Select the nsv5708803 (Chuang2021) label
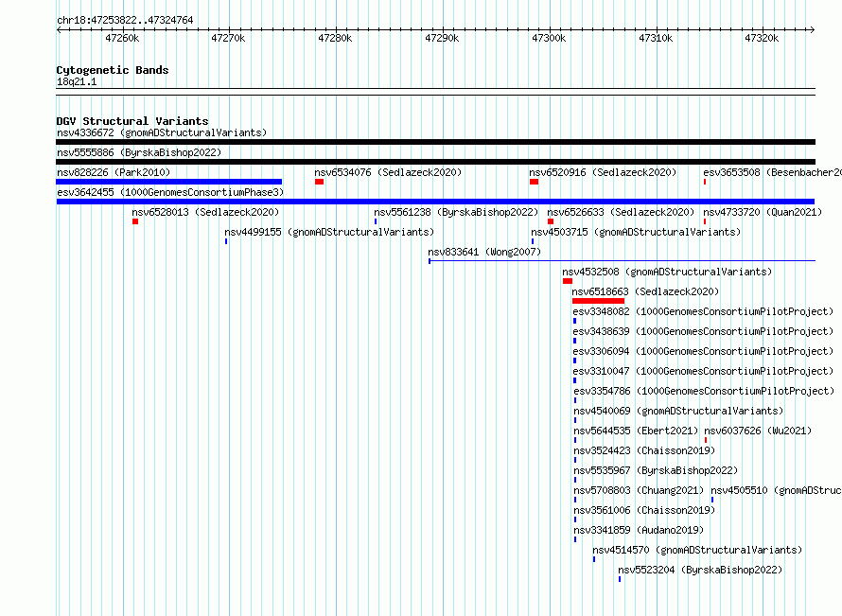The width and height of the screenshot is (842, 616). pyautogui.click(x=639, y=490)
